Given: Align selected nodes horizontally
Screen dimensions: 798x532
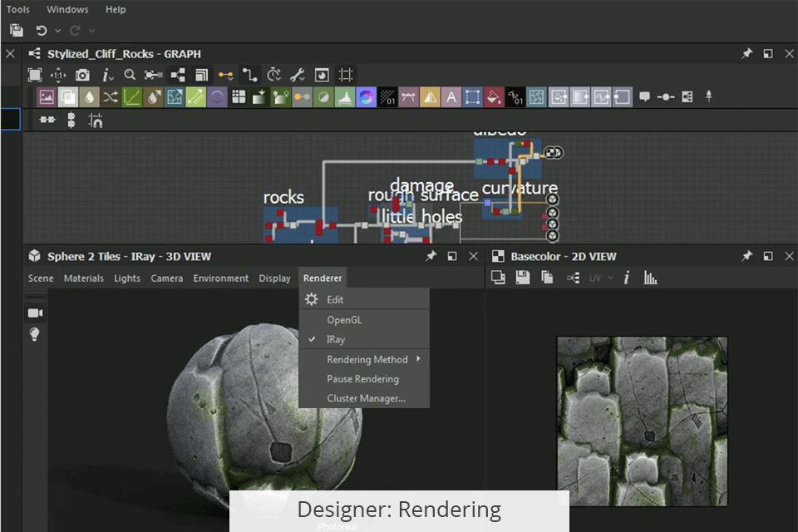Looking at the screenshot, I should [47, 121].
